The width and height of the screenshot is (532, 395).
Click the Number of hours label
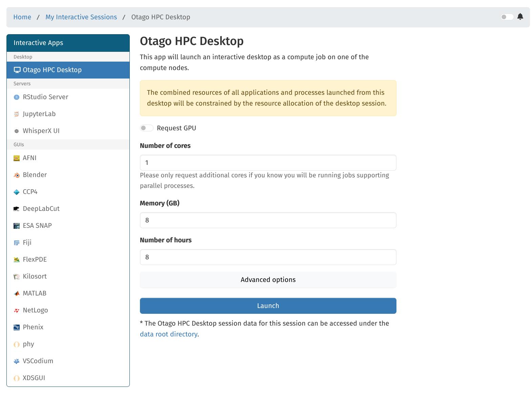[166, 240]
